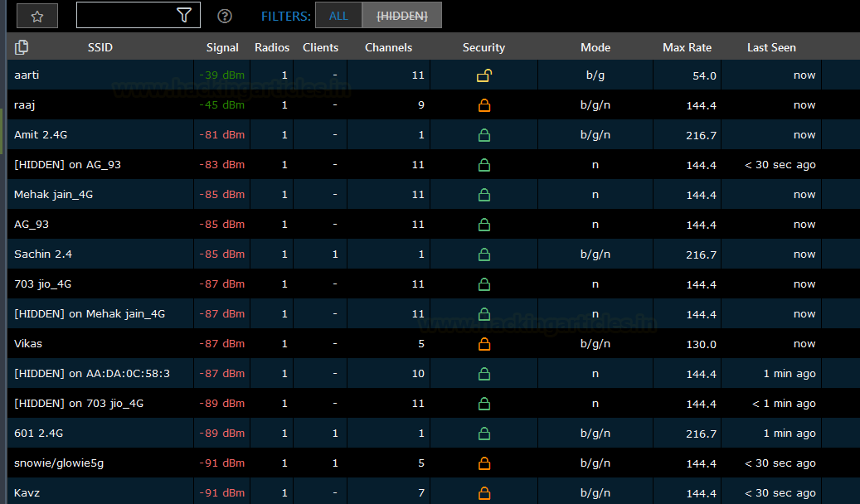Click the 130.0 max rate value
860x504 pixels.
pyautogui.click(x=701, y=344)
